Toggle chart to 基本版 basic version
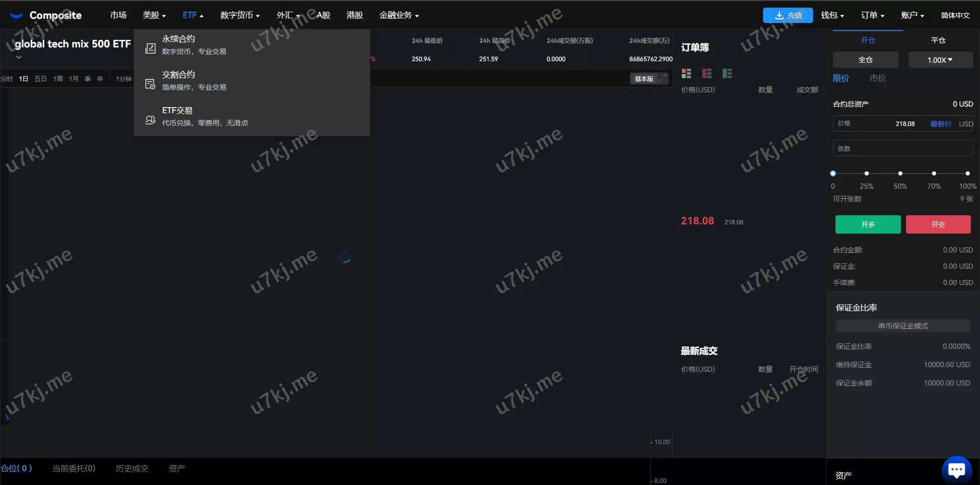The width and height of the screenshot is (980, 485). pyautogui.click(x=644, y=79)
